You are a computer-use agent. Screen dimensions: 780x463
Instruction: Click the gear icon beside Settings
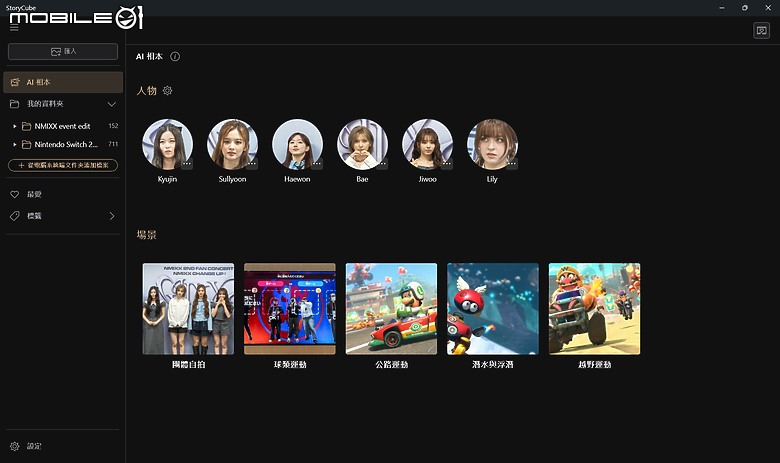click(14, 446)
